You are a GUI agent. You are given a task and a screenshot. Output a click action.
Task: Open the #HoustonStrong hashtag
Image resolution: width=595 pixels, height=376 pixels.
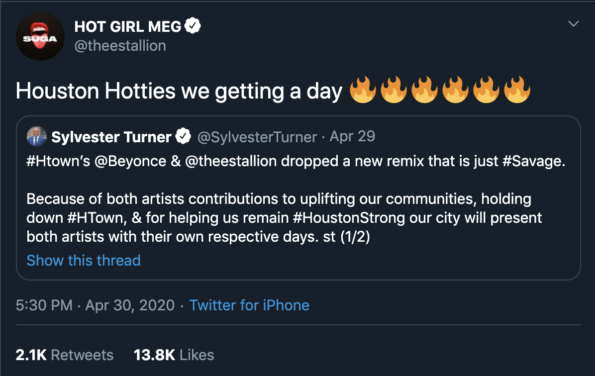(349, 218)
